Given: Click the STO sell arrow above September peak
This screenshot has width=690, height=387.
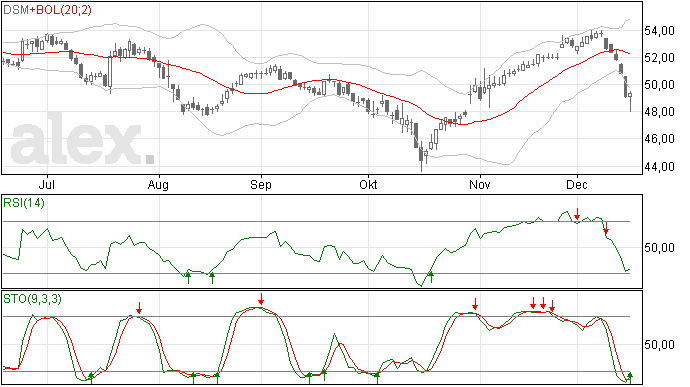Looking at the screenshot, I should (261, 299).
